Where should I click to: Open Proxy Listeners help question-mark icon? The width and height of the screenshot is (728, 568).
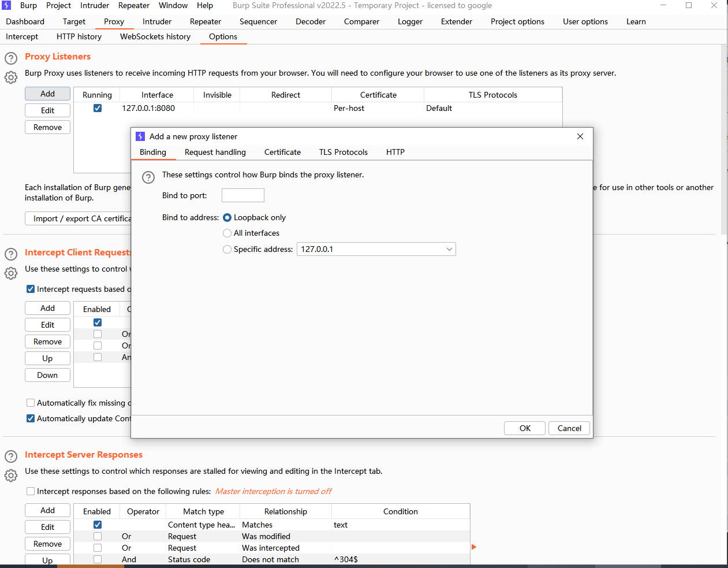pos(11,58)
